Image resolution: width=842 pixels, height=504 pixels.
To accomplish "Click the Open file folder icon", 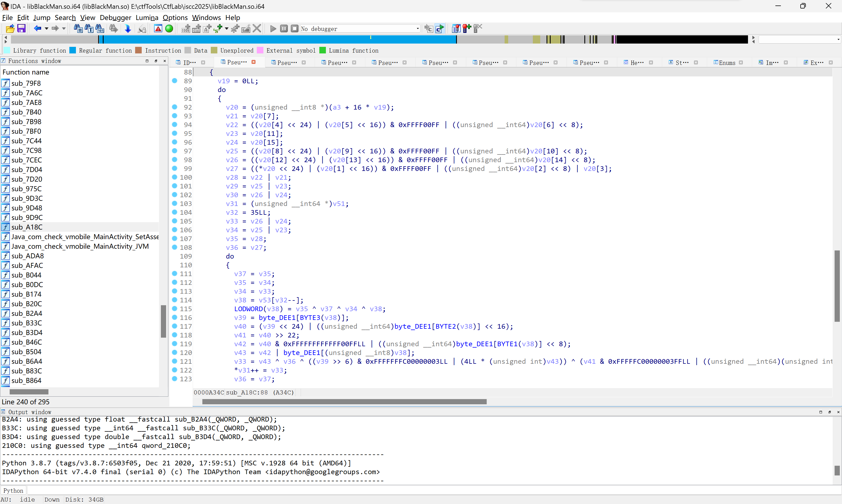I will [x=10, y=28].
